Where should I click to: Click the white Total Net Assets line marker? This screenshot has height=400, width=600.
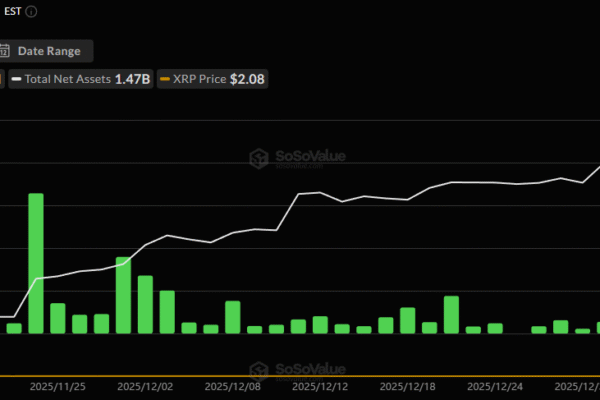(x=17, y=79)
